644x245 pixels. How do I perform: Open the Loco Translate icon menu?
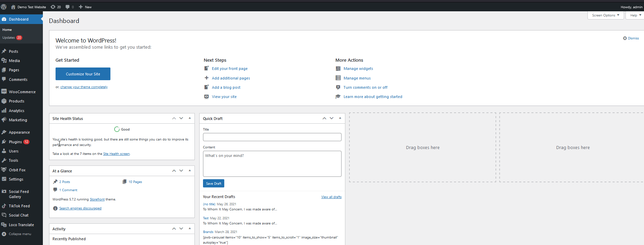pyautogui.click(x=4, y=225)
